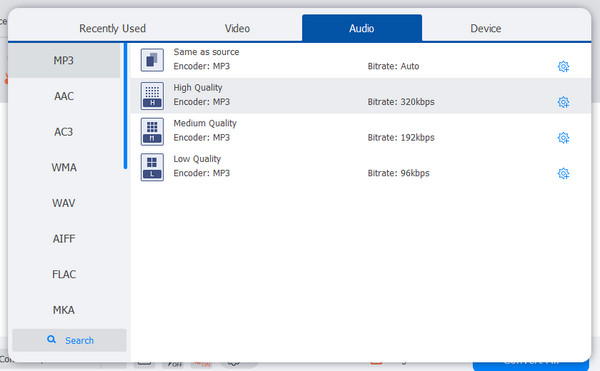Click the Search format field
Image resolution: width=600 pixels, height=371 pixels.
[x=69, y=340]
